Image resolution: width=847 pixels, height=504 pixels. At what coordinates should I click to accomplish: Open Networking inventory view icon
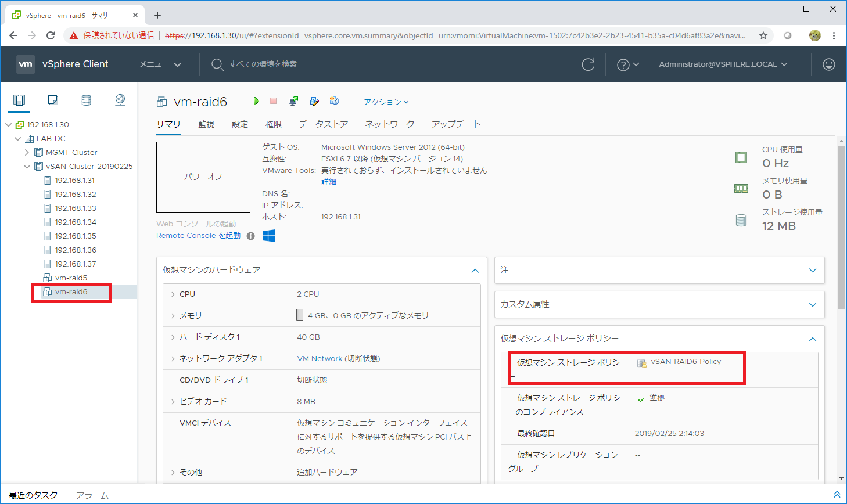click(120, 100)
